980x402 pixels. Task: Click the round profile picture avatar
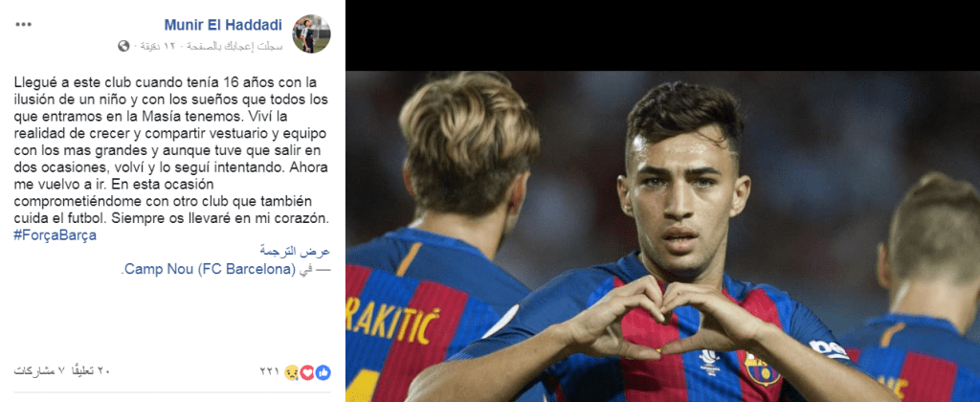(x=311, y=33)
